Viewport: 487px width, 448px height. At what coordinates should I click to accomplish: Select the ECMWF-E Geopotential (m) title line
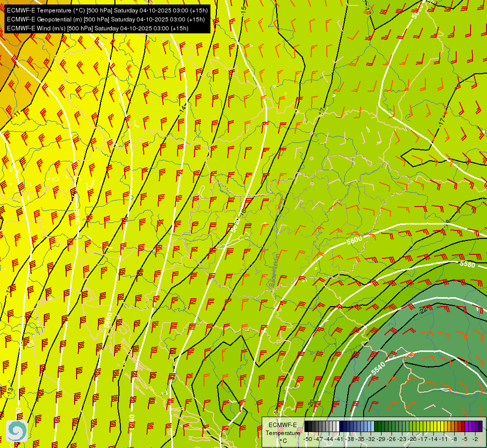106,19
